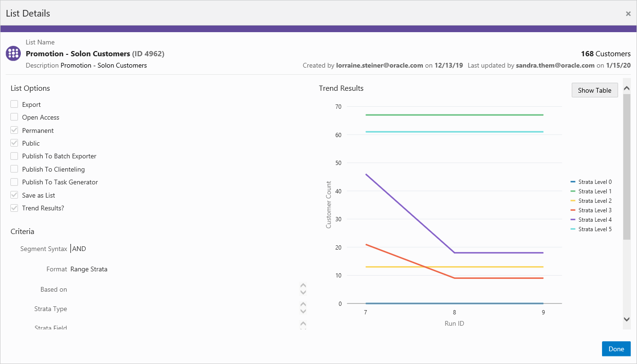
Task: Check Publish To Batch Exporter
Action: pos(14,156)
